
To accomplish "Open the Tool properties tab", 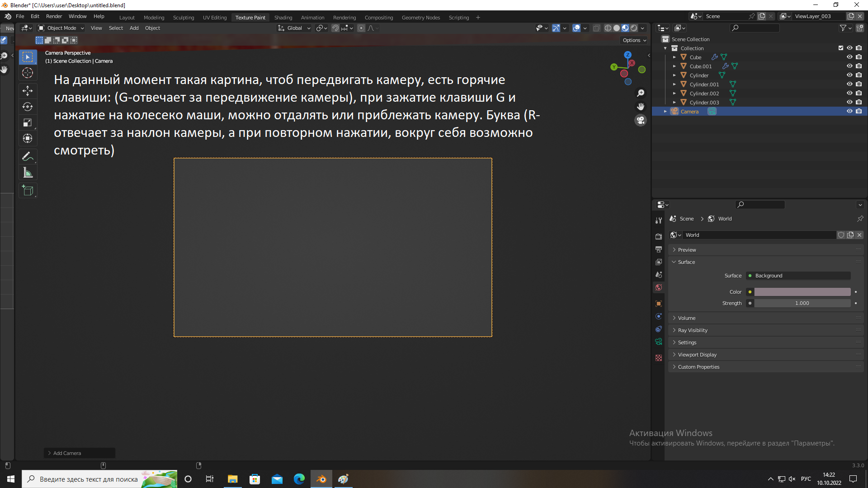I will [x=659, y=220].
